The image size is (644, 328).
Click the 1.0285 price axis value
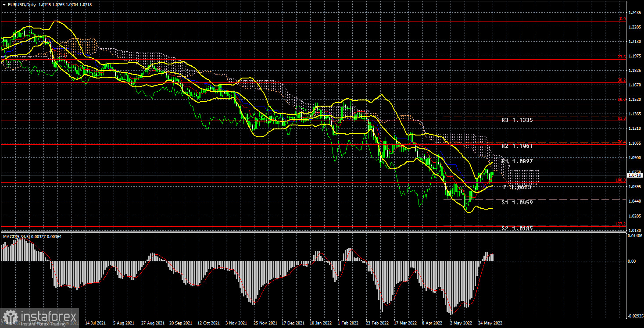(634, 216)
